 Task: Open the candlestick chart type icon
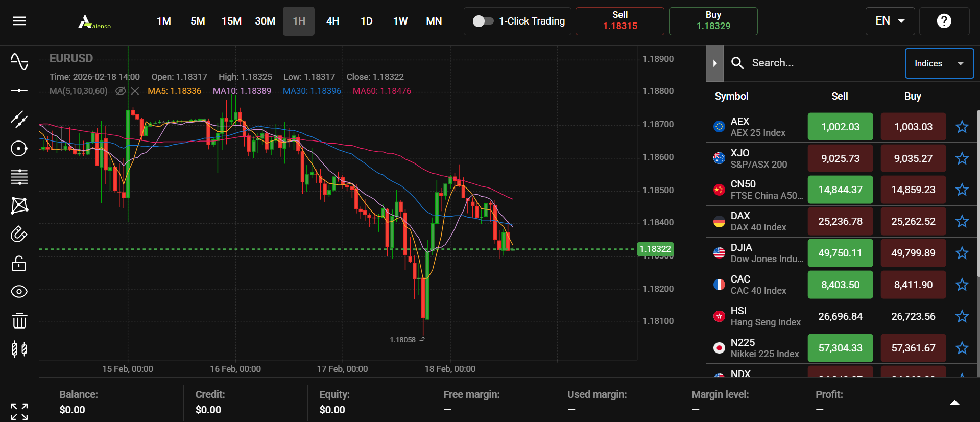(19, 349)
